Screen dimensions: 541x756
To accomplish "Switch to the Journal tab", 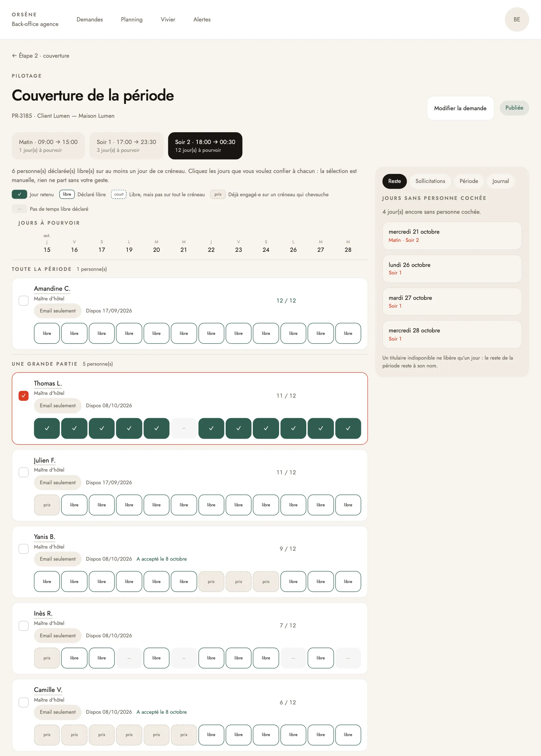I will [500, 181].
